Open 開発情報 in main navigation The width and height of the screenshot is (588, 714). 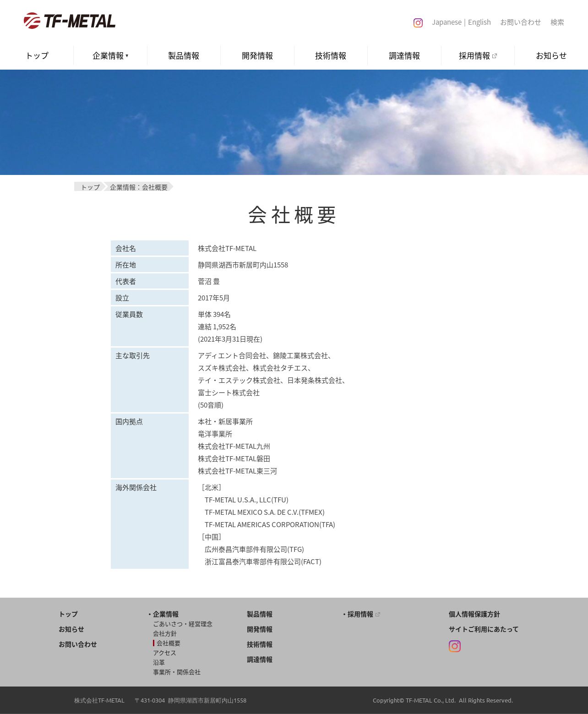257,55
